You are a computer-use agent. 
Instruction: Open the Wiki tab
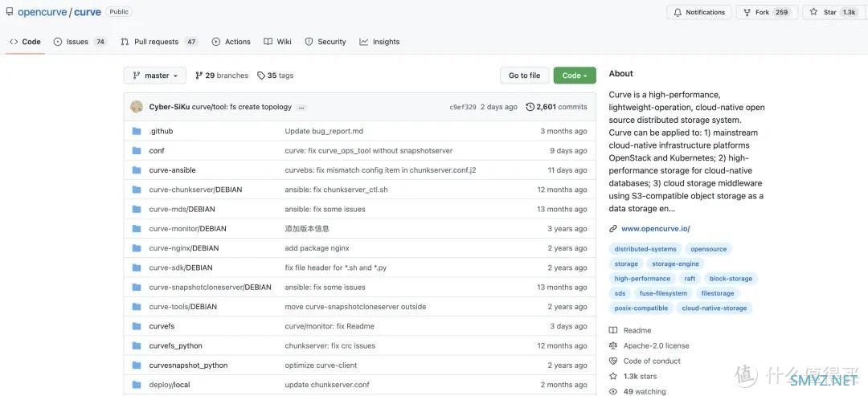(278, 42)
